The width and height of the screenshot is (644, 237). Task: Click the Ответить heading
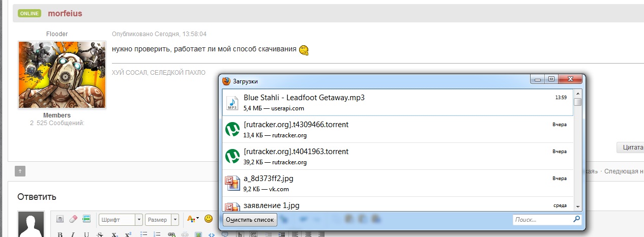[x=37, y=197]
